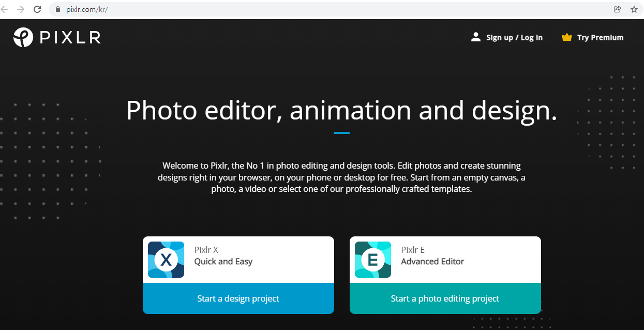Start a photo editing project

click(445, 298)
